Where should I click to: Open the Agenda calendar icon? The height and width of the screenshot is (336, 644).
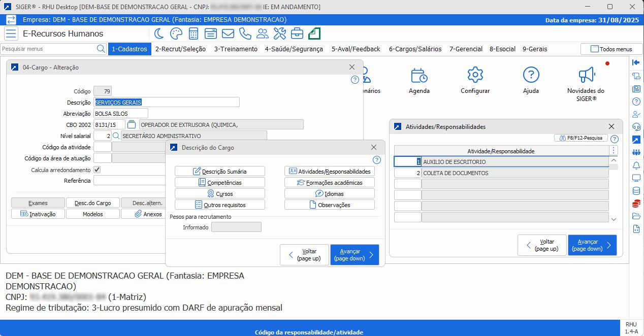[419, 76]
